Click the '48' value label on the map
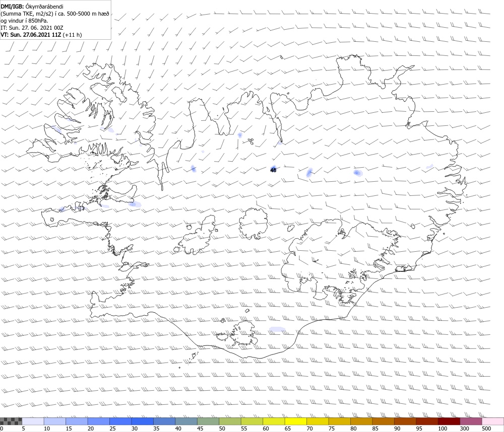504x432 pixels. point(273,170)
